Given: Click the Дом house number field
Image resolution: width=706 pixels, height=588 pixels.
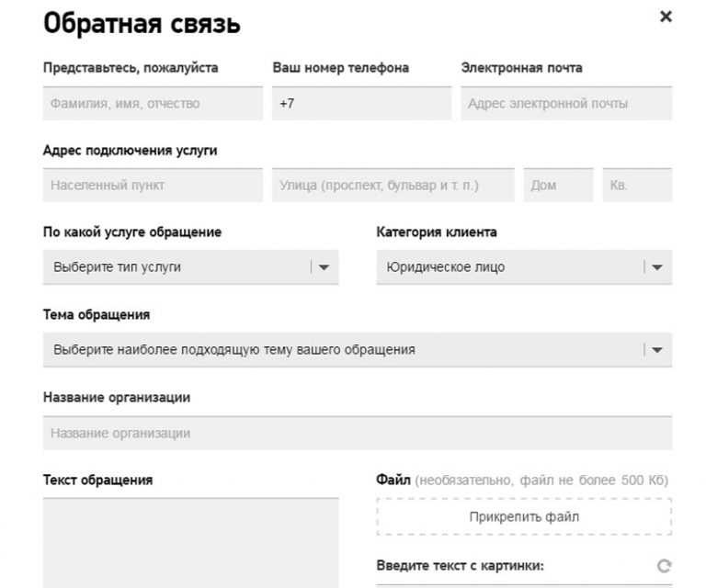Looking at the screenshot, I should point(558,185).
